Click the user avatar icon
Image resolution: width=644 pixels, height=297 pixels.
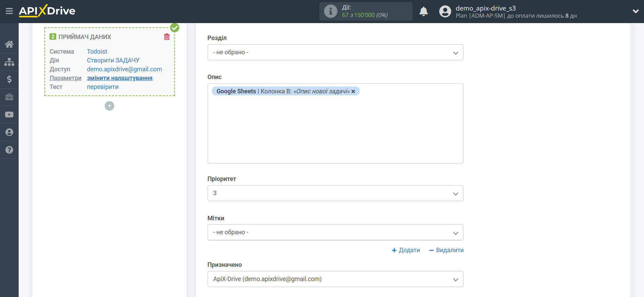click(x=445, y=12)
